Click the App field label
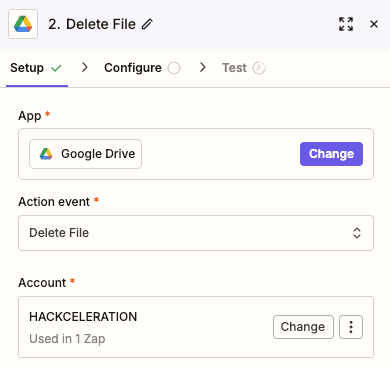Viewport: 390px width, 369px height. click(30, 116)
